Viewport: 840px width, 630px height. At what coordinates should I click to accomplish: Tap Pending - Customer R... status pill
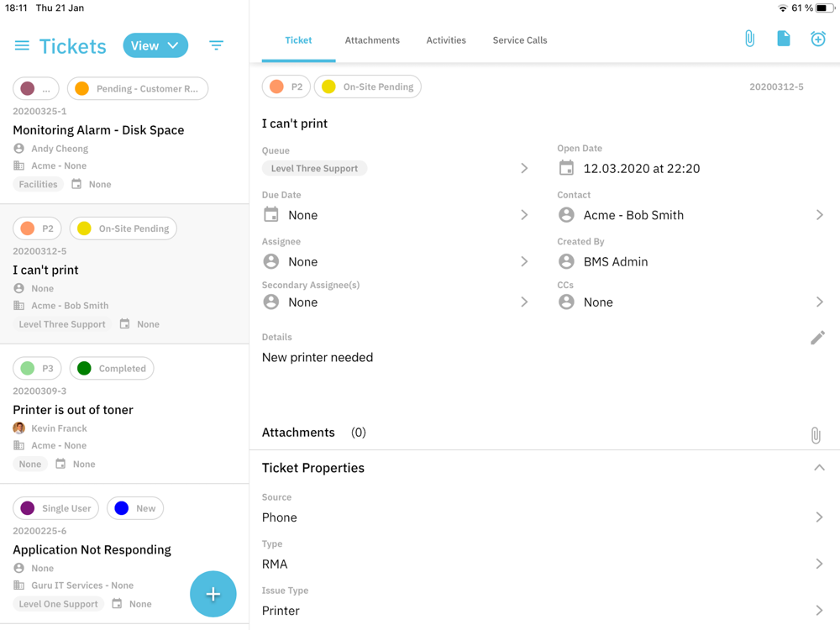click(138, 88)
